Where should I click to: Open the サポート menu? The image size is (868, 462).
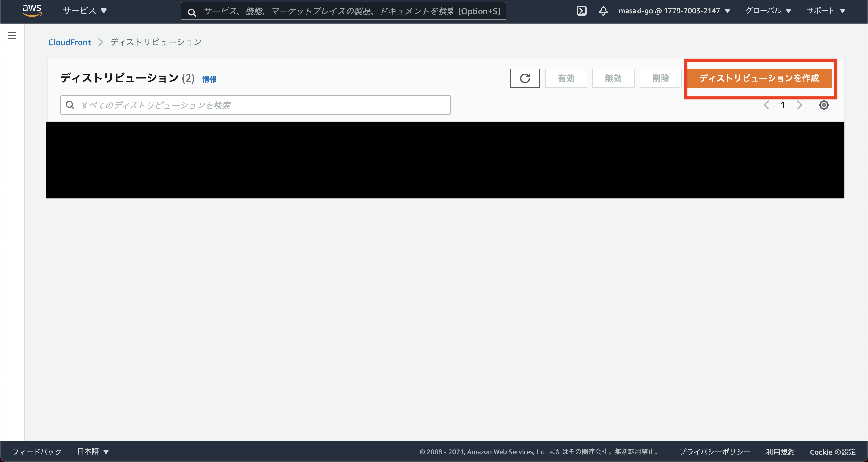826,11
